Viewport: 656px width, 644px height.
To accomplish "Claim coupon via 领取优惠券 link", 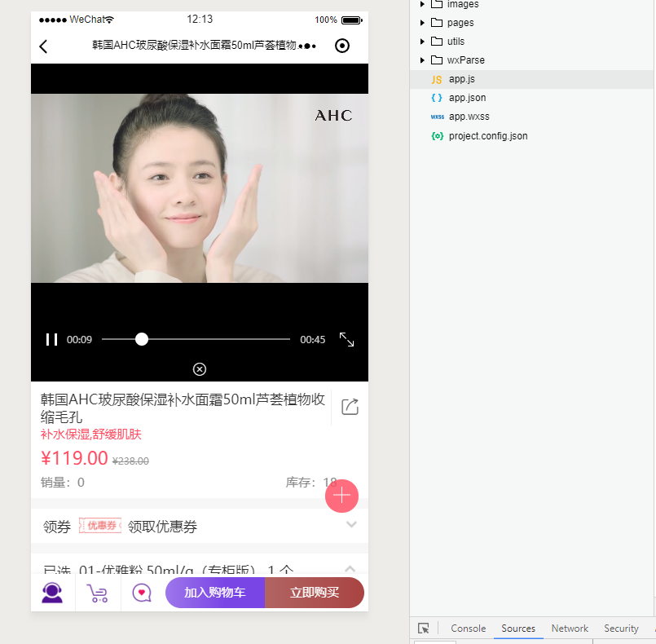I will pos(162,527).
